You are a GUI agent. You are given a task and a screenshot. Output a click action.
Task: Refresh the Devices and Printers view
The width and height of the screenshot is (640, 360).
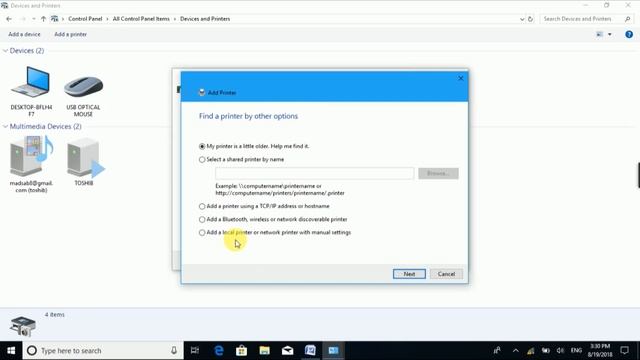click(530, 19)
